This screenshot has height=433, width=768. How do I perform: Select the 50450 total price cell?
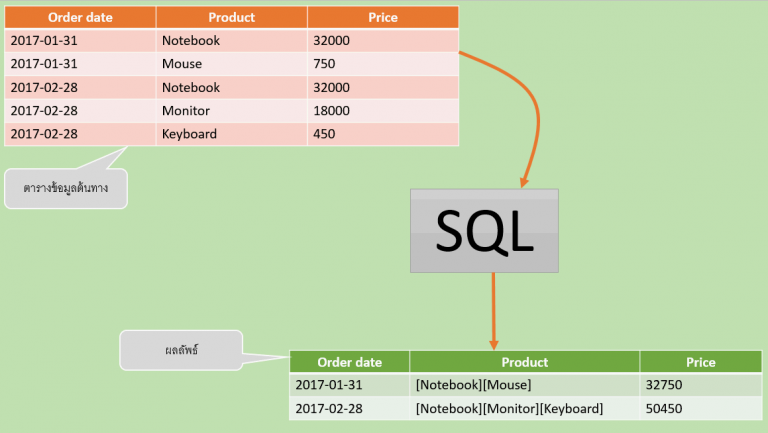tap(701, 409)
